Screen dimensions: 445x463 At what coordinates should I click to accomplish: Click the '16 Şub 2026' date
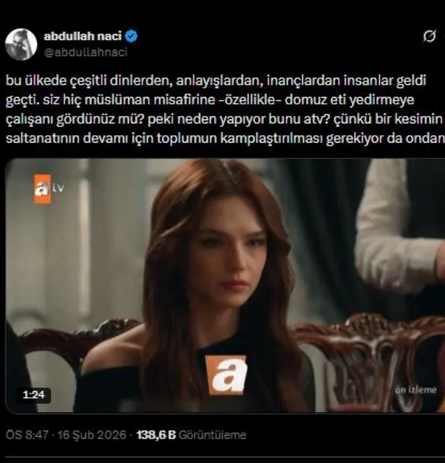coord(92,435)
